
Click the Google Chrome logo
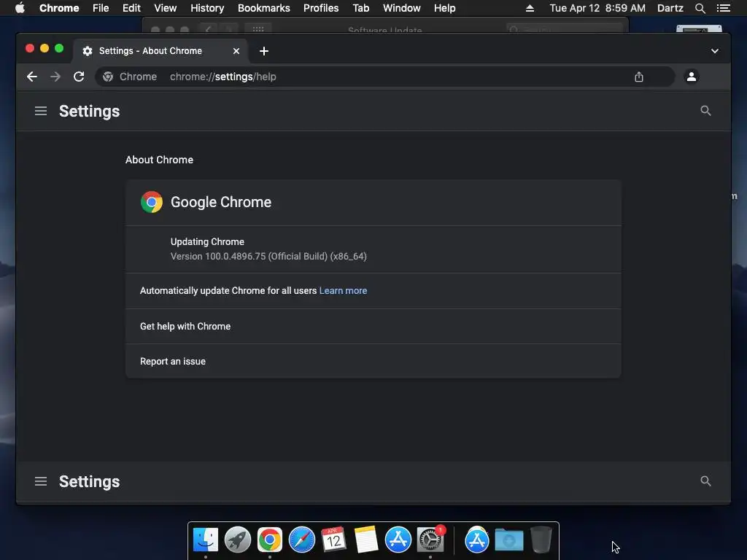pos(152,202)
